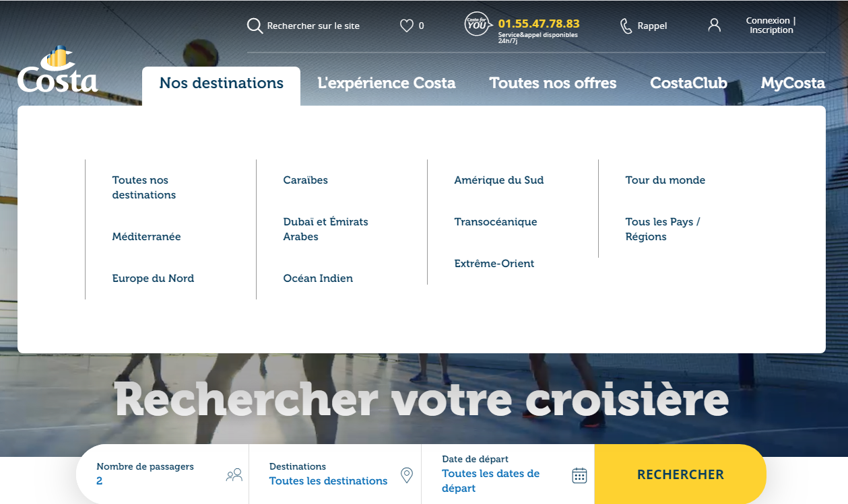Click the passengers icon in the search bar
The height and width of the screenshot is (504, 848).
234,474
